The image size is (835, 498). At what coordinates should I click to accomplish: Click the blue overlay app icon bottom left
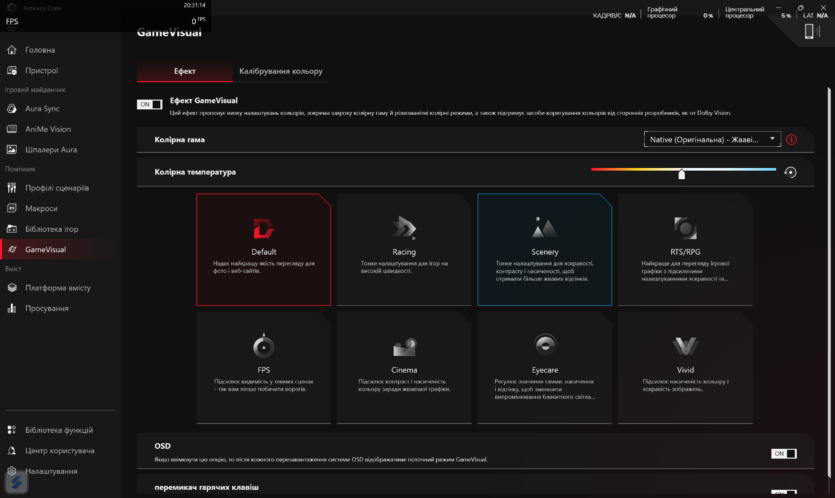click(x=16, y=482)
